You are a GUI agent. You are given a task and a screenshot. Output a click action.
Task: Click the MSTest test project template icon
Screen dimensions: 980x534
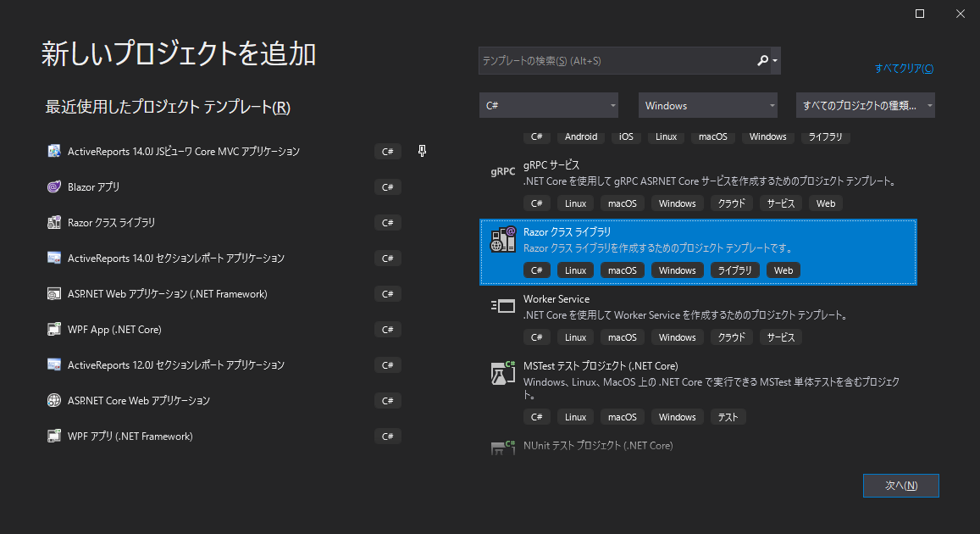click(502, 373)
